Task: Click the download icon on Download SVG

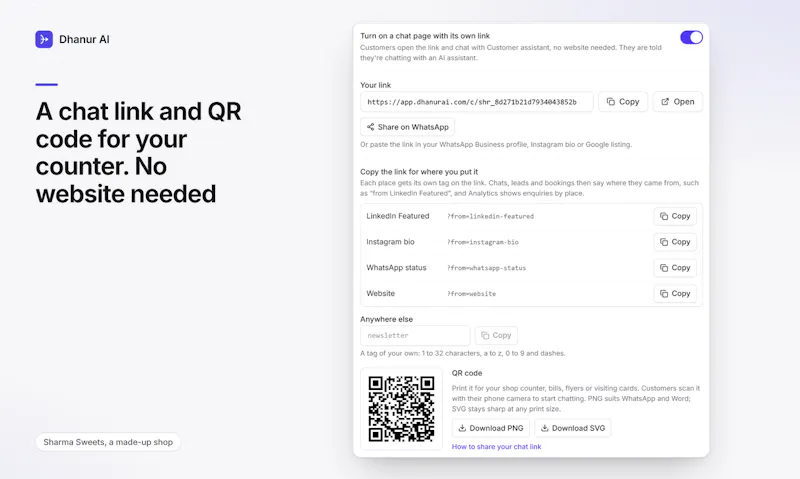Action: click(x=544, y=428)
